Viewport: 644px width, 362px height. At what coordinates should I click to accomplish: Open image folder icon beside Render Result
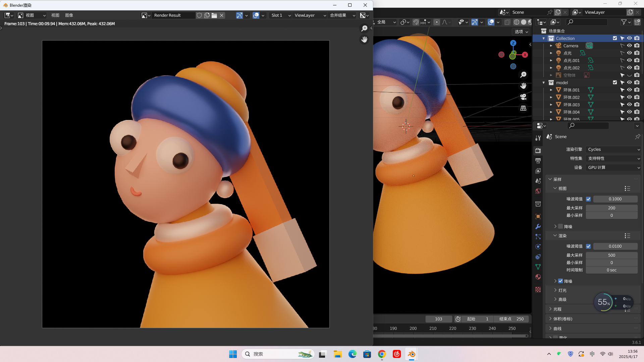click(x=214, y=15)
